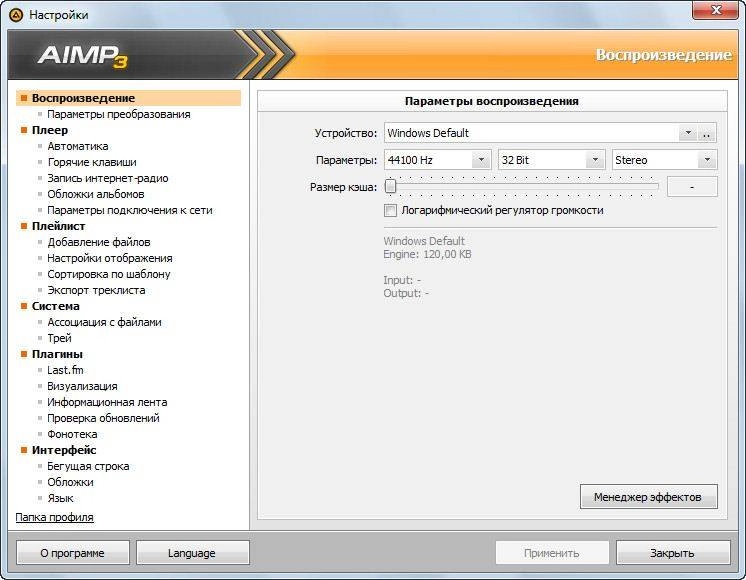Open the Автоматика settings page
This screenshot has width=746, height=580.
click(78, 146)
